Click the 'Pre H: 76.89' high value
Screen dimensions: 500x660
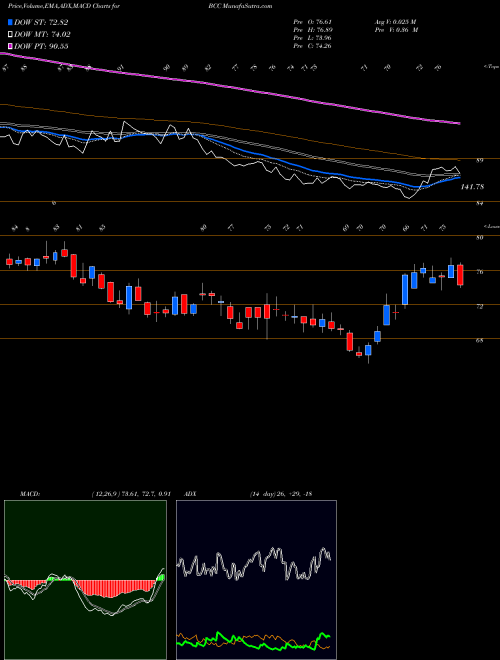(313, 30)
